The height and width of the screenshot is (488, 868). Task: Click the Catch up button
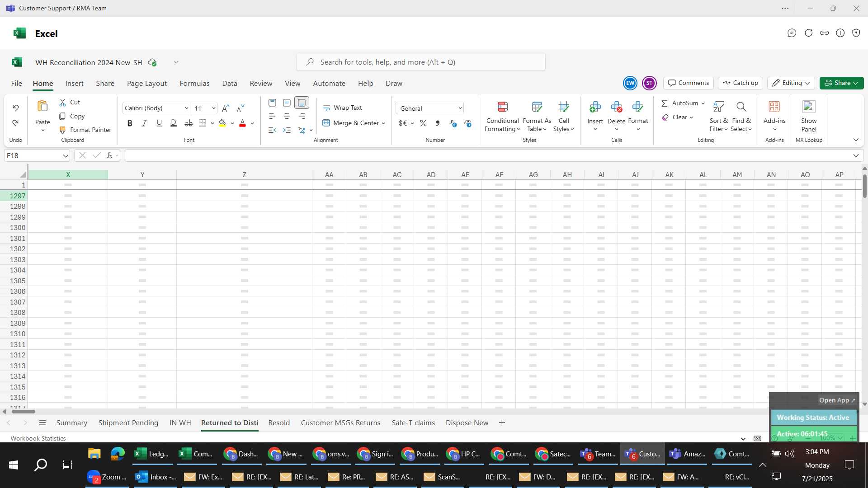coord(740,83)
